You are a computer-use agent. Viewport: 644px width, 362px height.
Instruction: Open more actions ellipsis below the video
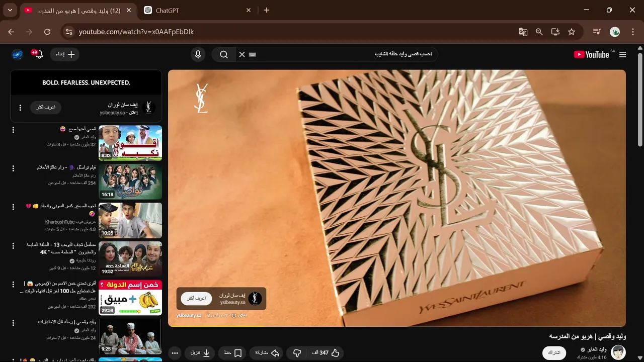[175, 353]
